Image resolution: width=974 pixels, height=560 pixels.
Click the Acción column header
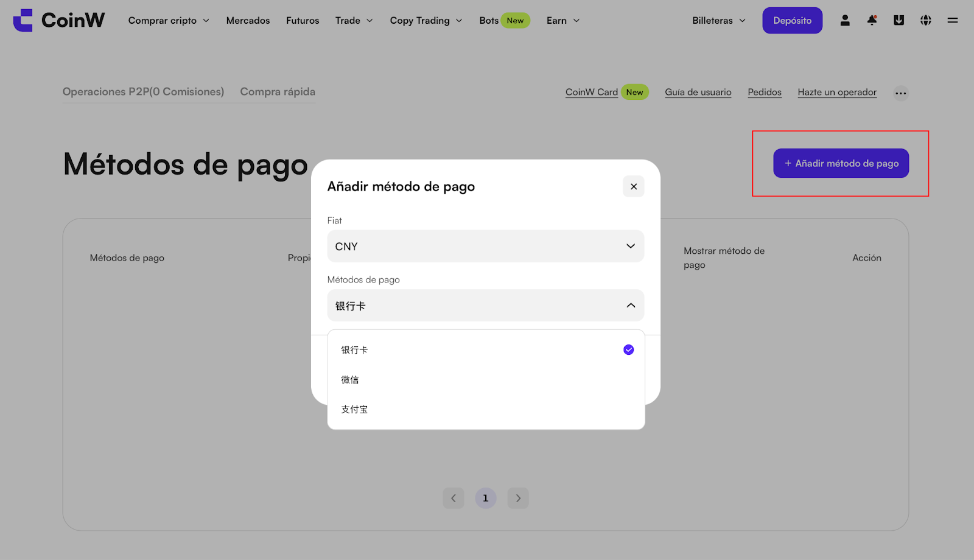pyautogui.click(x=867, y=257)
